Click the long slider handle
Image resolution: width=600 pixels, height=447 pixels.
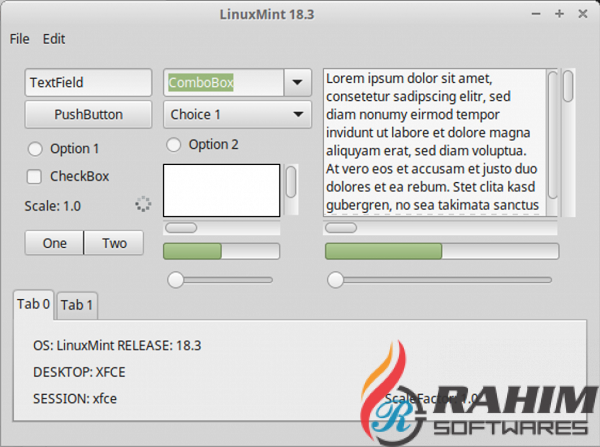pos(336,280)
